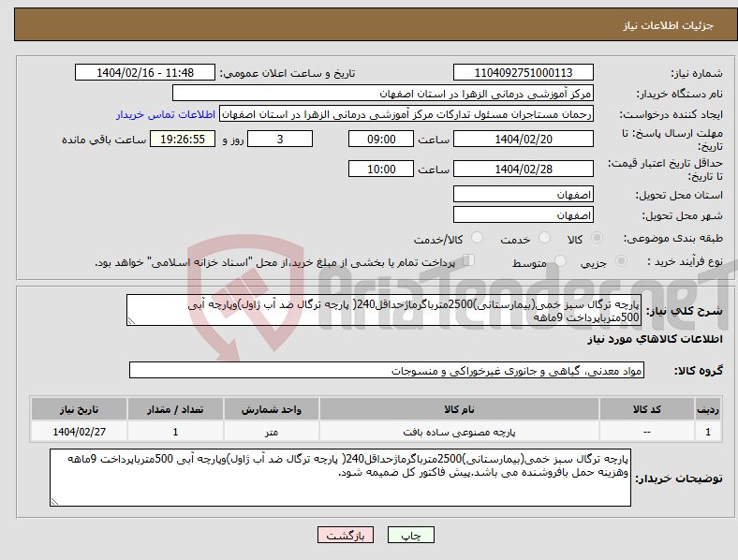Select the خدمت radio button

pyautogui.click(x=544, y=238)
